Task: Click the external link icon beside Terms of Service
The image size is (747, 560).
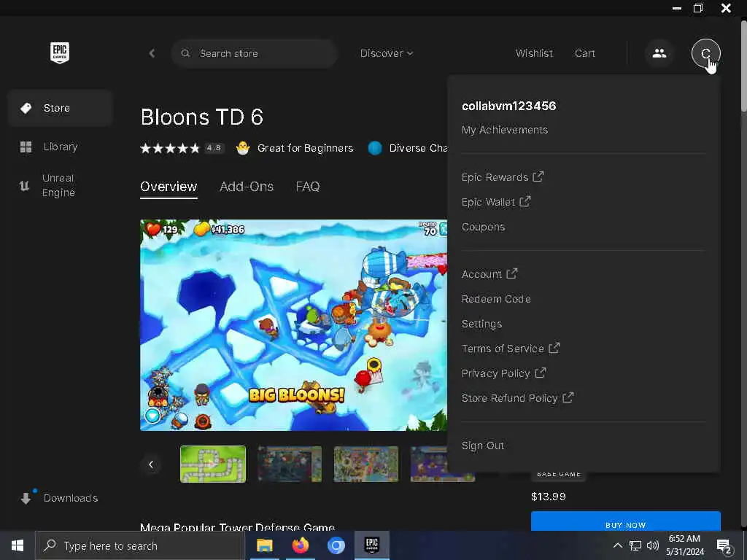Action: pyautogui.click(x=554, y=348)
